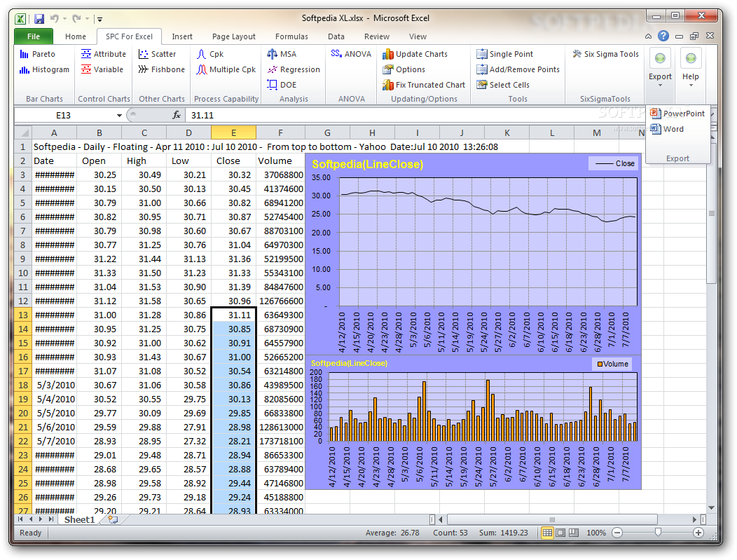Viewport: 737px width, 560px height.
Task: Click the Save icon in quick access toolbar
Action: [39, 19]
